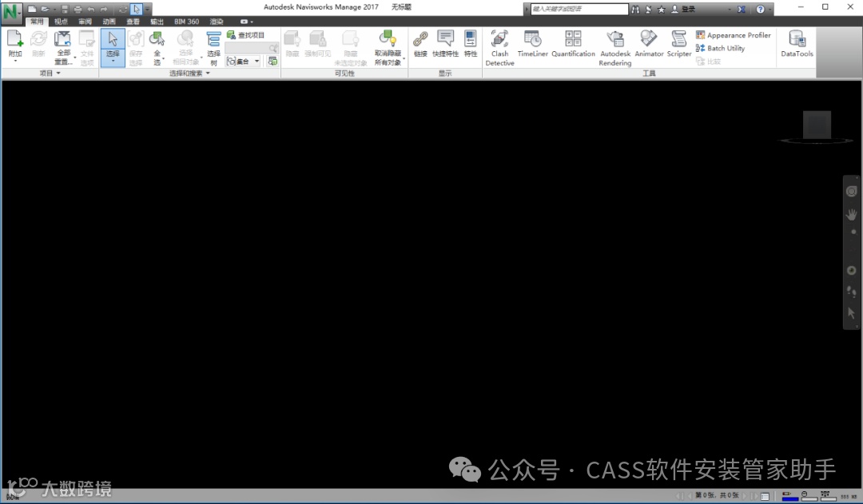
Task: Switch to the 常用 (Home) ribbon tab
Action: click(x=37, y=22)
